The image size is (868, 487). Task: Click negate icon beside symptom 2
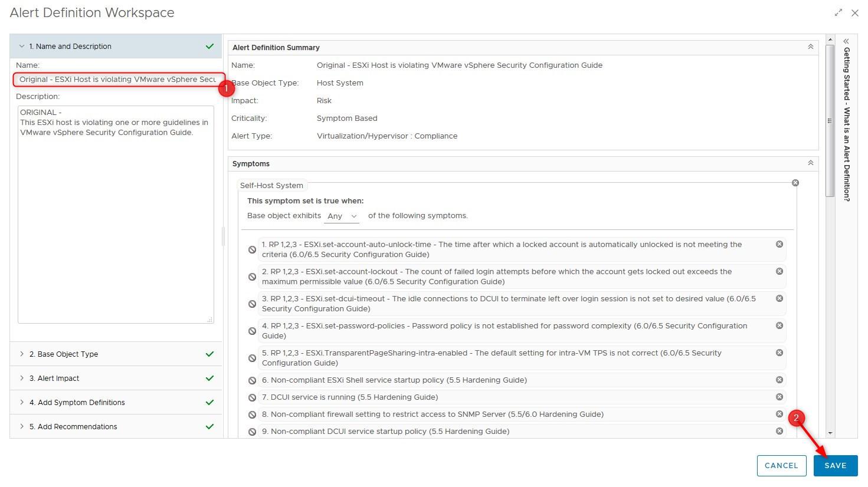point(252,277)
